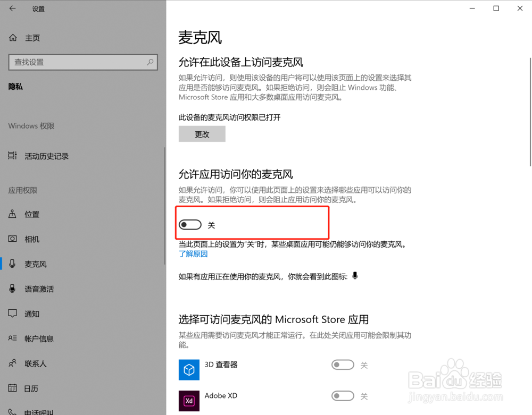This screenshot has width=532, height=415.
Task: Toggle on app access to the microphone
Action: click(190, 224)
